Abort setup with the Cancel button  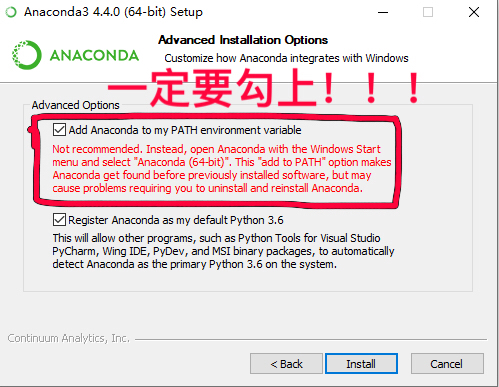(x=447, y=364)
